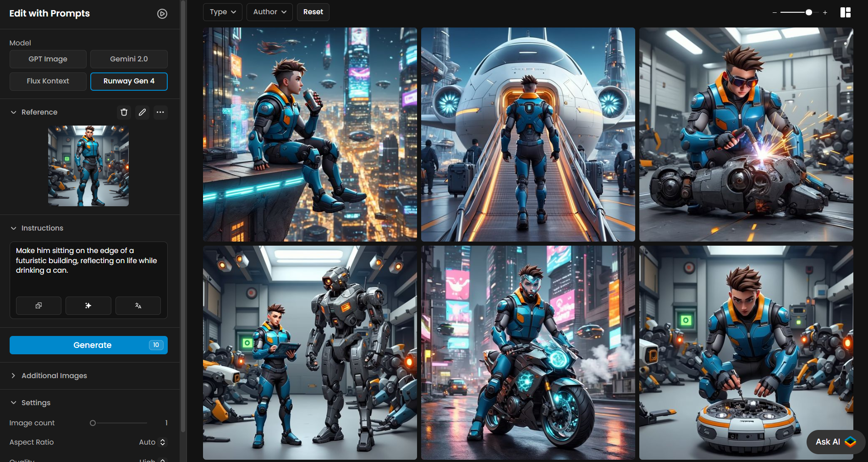Open the welding sparks image

746,134
